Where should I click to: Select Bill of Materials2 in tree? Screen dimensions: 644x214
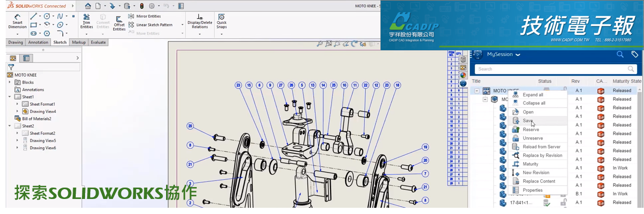coord(32,119)
